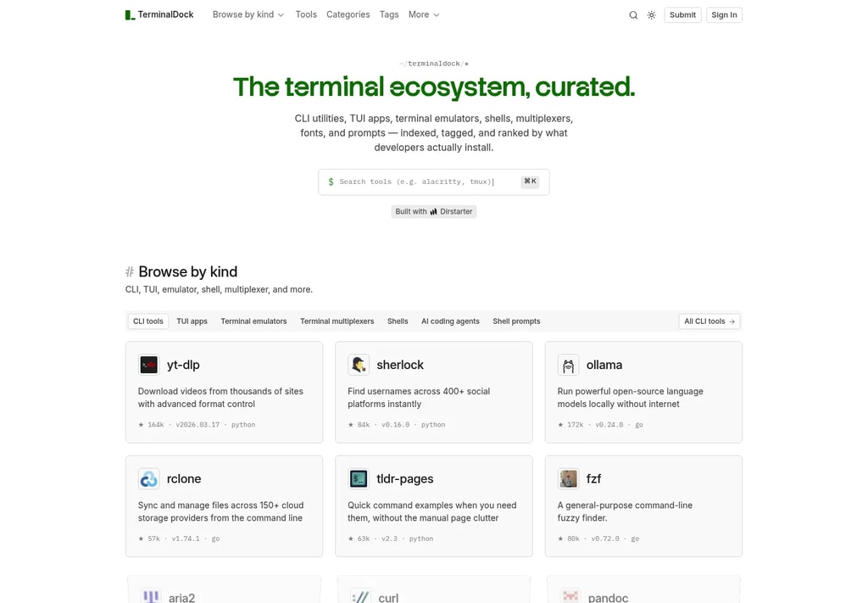Click the rclone cloud icon
868x603 pixels.
tap(148, 479)
